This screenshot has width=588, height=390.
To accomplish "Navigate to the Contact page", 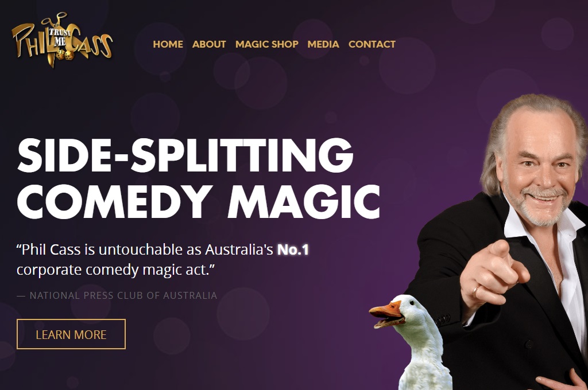I will tap(372, 44).
